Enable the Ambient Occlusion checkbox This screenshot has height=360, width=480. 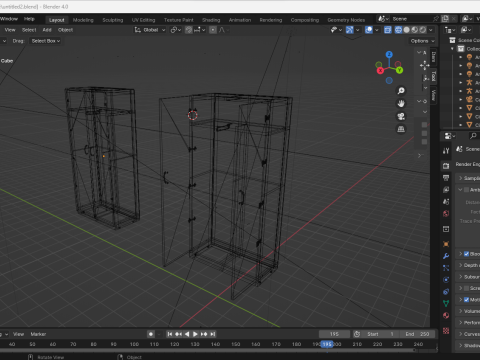tap(466, 190)
